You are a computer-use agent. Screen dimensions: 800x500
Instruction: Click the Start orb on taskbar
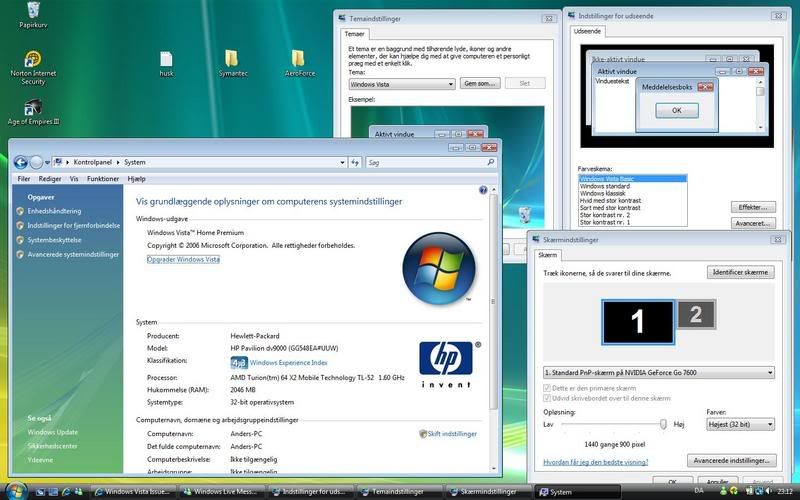16,491
